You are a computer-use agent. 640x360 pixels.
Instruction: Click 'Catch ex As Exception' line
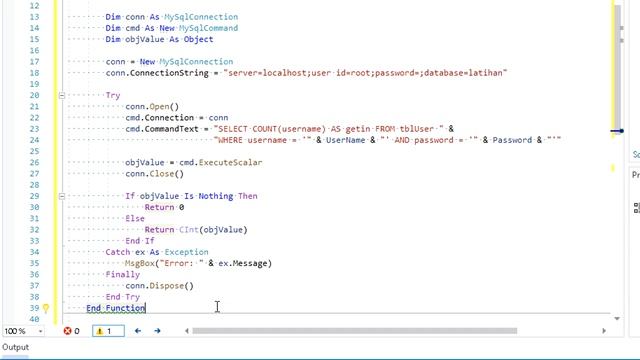click(157, 252)
